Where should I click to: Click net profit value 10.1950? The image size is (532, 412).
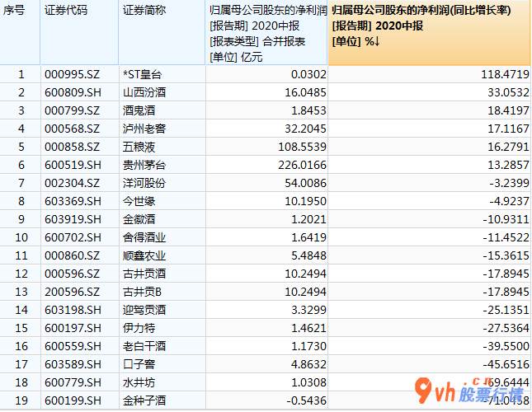point(305,201)
